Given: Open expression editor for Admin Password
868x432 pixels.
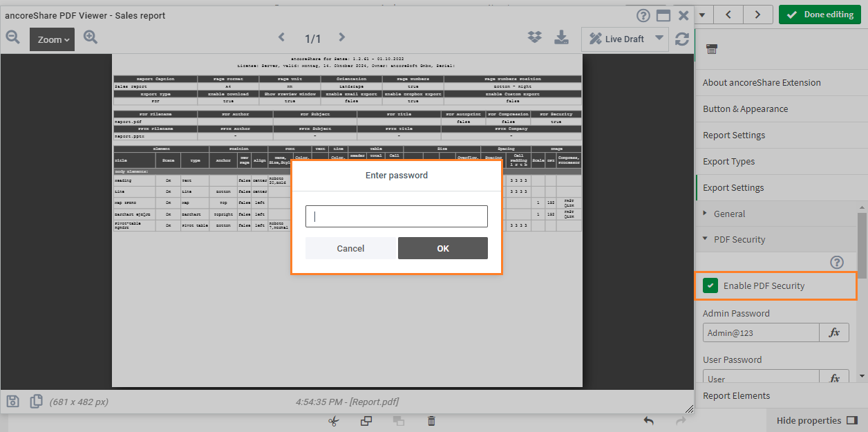Looking at the screenshot, I should (834, 332).
